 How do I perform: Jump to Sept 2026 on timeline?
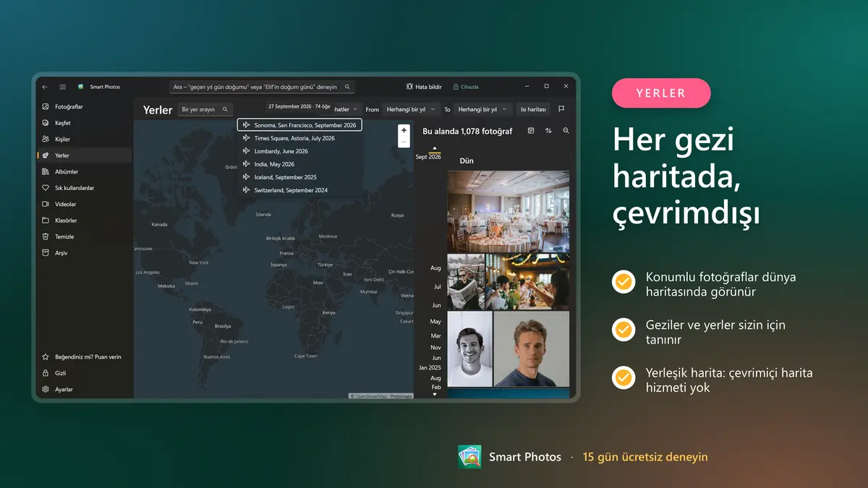pyautogui.click(x=428, y=157)
